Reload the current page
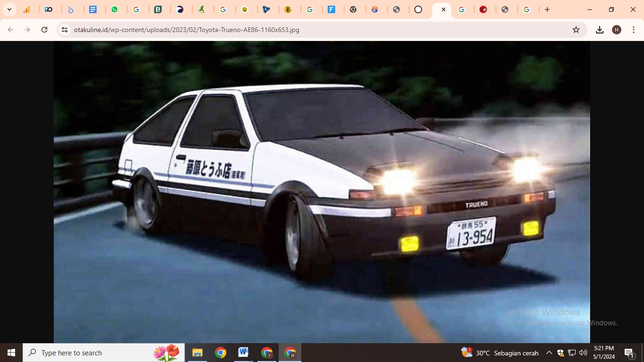Image resolution: width=644 pixels, height=362 pixels. [x=44, y=29]
